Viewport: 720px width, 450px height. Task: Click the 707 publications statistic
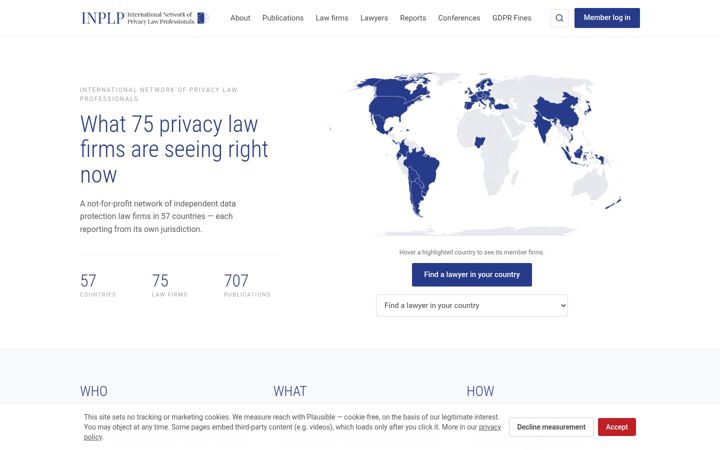(x=247, y=285)
